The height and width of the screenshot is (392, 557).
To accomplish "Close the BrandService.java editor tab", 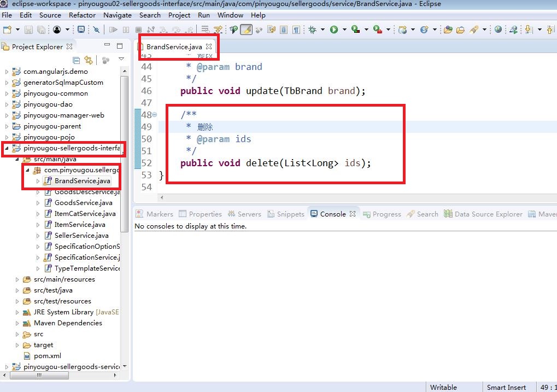I will [209, 46].
